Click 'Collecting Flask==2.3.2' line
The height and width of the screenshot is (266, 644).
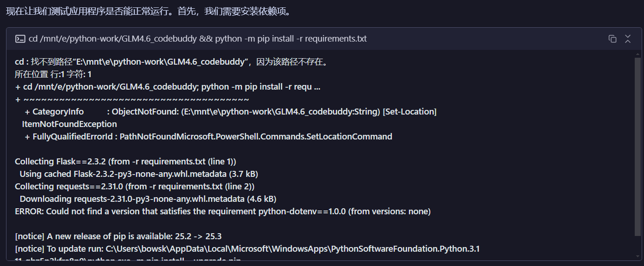(125, 162)
